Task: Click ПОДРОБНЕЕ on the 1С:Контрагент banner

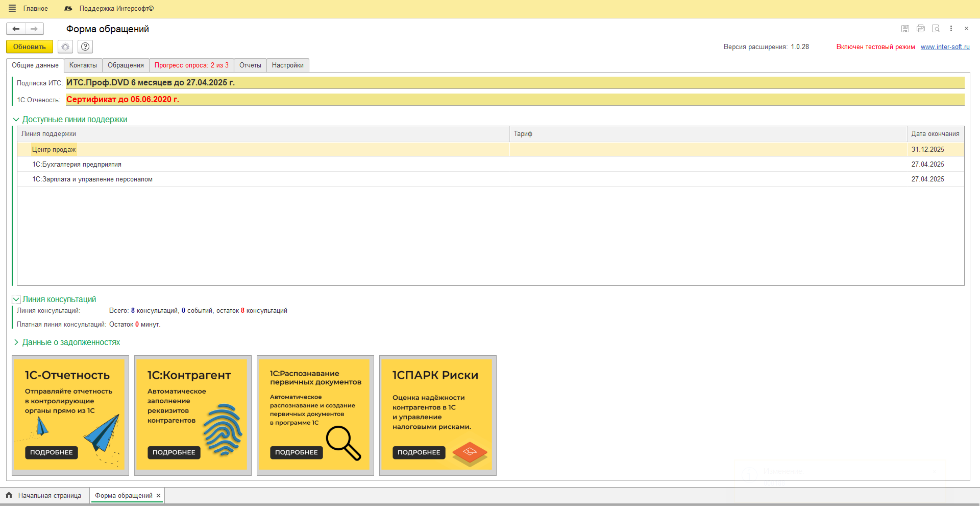Action: pos(174,452)
